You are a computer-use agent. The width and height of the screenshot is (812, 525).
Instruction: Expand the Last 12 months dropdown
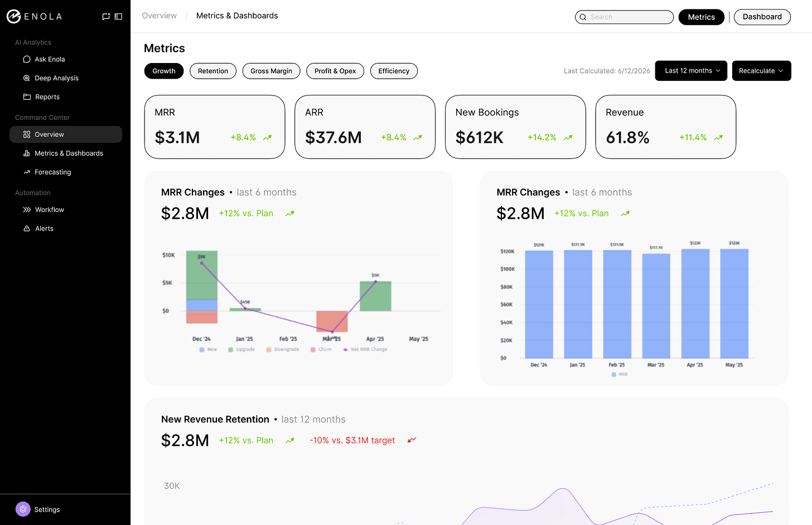691,71
